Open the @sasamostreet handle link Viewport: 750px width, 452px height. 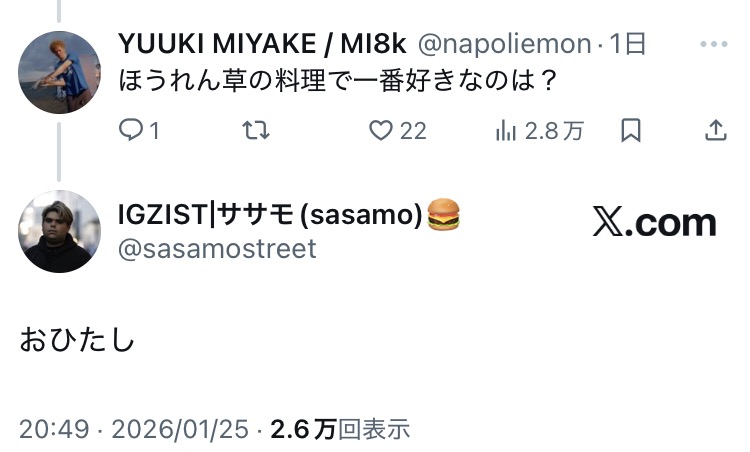pyautogui.click(x=217, y=248)
